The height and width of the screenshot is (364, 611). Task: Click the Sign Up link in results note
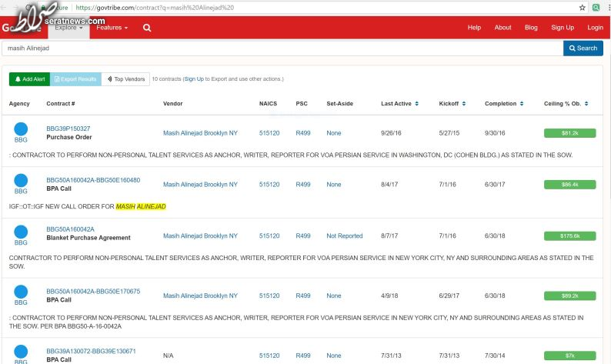(194, 79)
